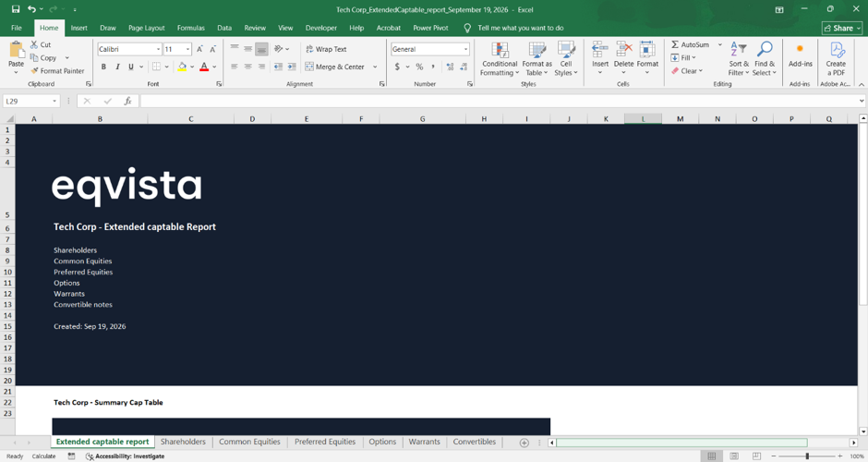
Task: Open the font name Calibri dropdown
Action: pos(158,49)
